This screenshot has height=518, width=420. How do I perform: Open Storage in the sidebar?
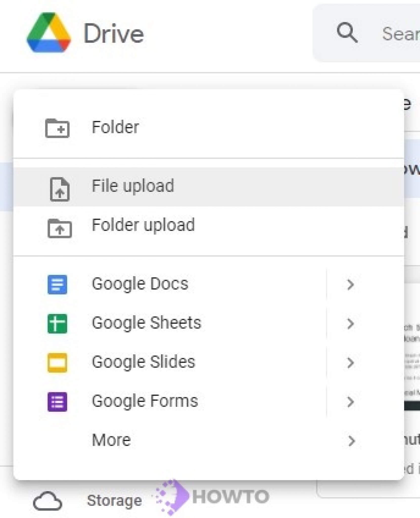(114, 501)
